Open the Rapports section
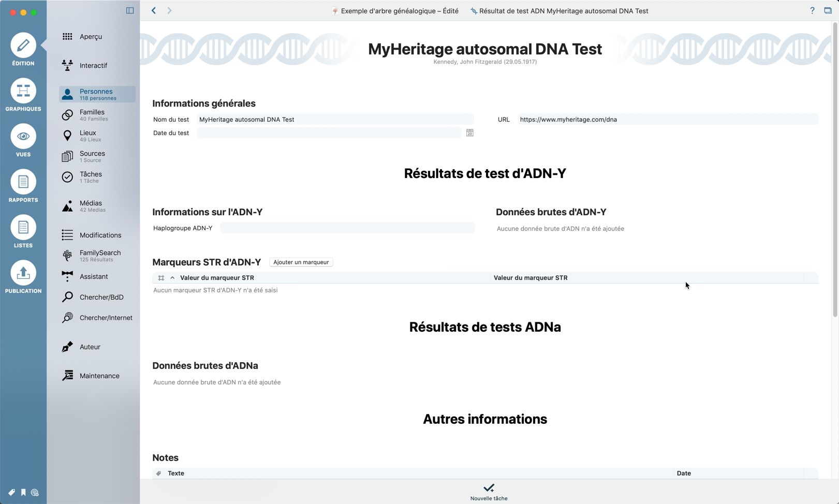Screen dimensions: 839x504 tap(23, 186)
